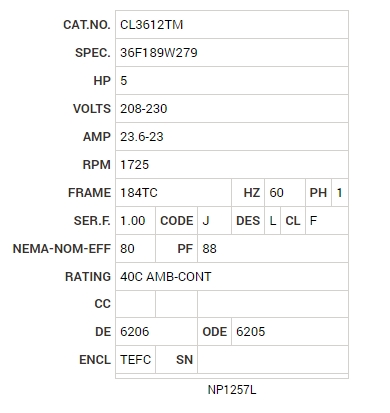The width and height of the screenshot is (390, 413).
Task: Click the PF value 88
Action: point(209,249)
